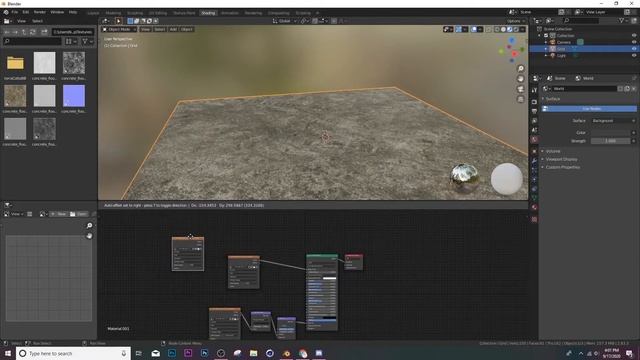The image size is (640, 360).
Task: Click the Use Nodes button
Action: pos(589,109)
